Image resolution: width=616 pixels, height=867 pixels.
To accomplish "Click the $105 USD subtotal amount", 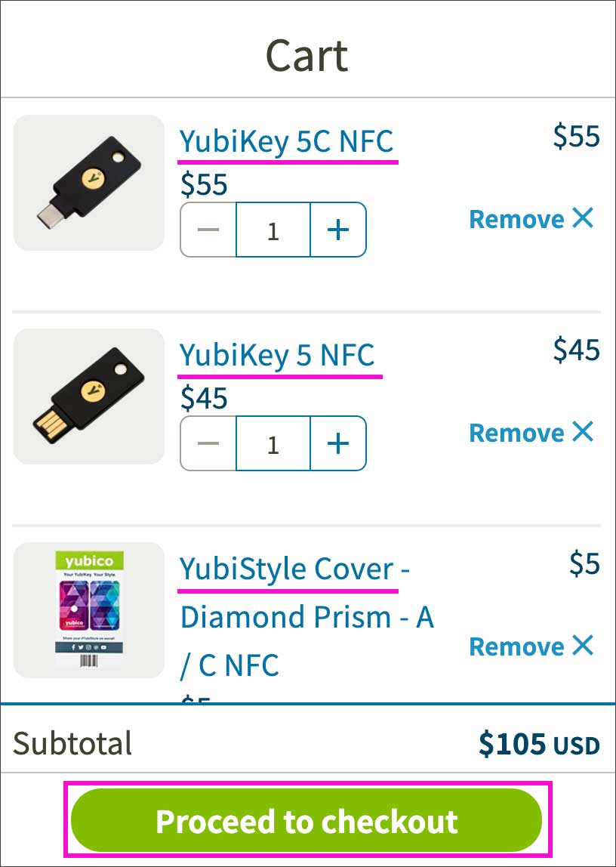I will coord(539,745).
